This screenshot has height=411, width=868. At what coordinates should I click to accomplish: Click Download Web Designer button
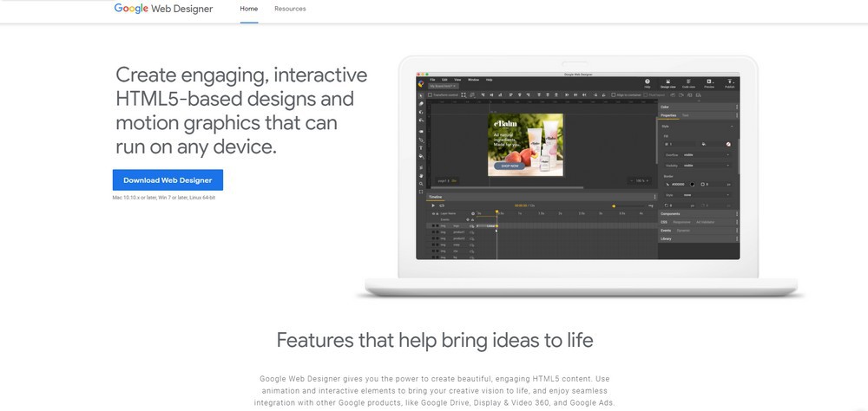(x=168, y=180)
